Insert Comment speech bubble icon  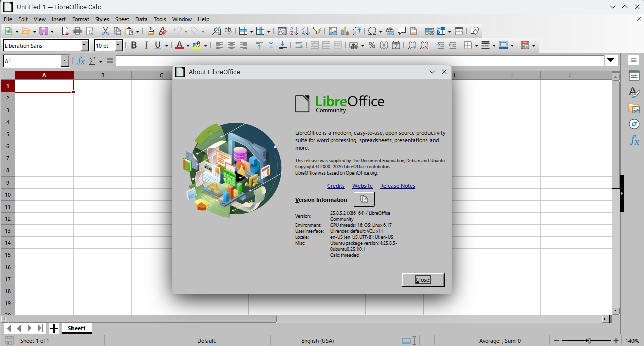pos(402,31)
